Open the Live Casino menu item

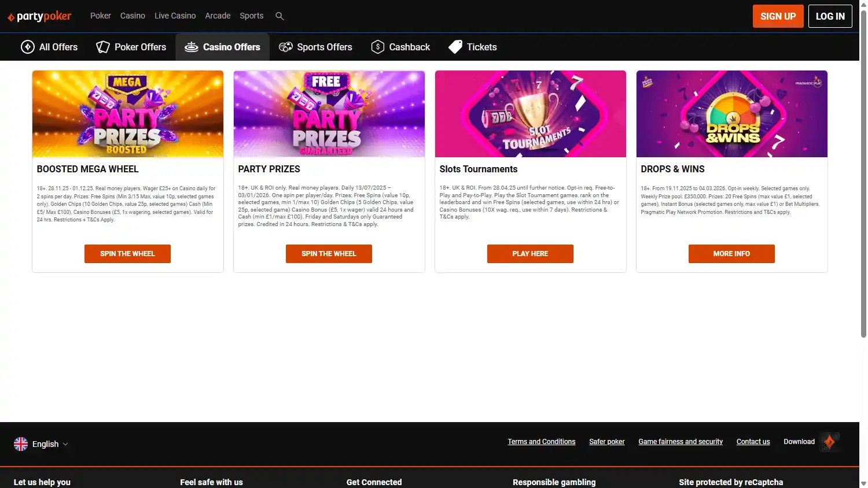175,16
